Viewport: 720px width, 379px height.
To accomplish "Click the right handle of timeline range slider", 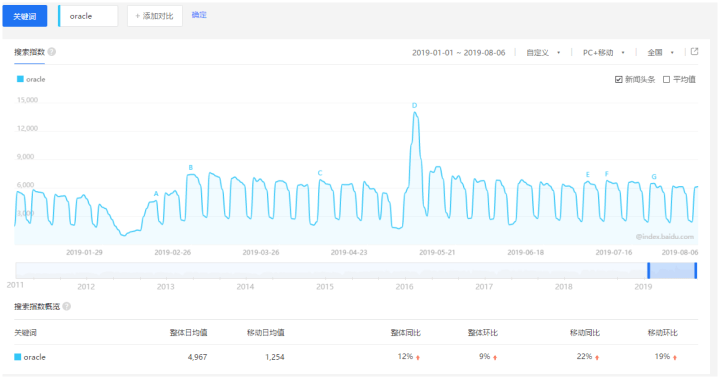I will pyautogui.click(x=696, y=270).
